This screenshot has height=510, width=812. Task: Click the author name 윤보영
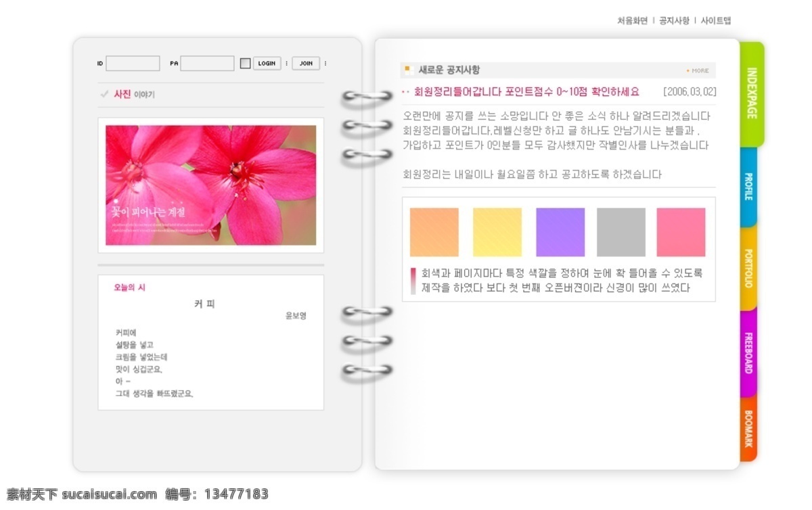[x=296, y=316]
